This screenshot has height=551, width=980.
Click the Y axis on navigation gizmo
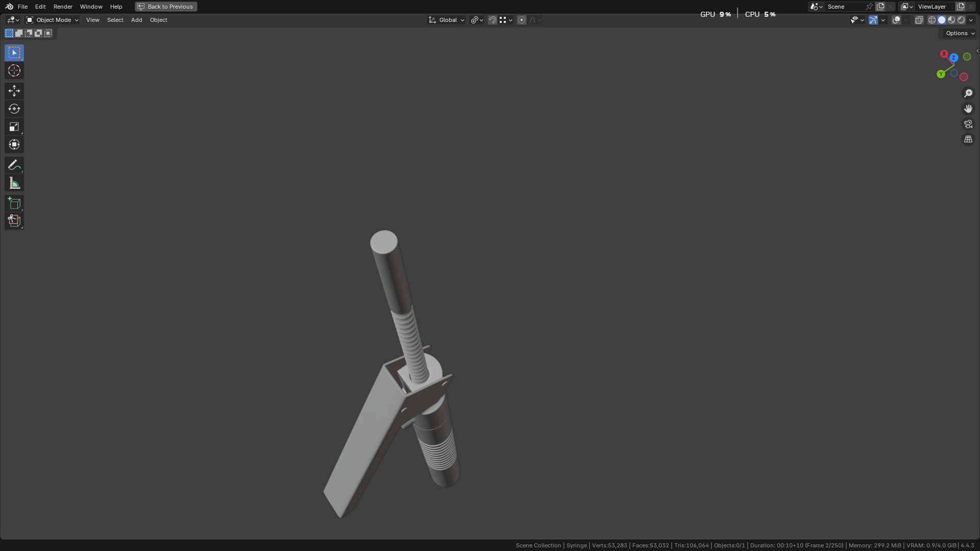(941, 74)
